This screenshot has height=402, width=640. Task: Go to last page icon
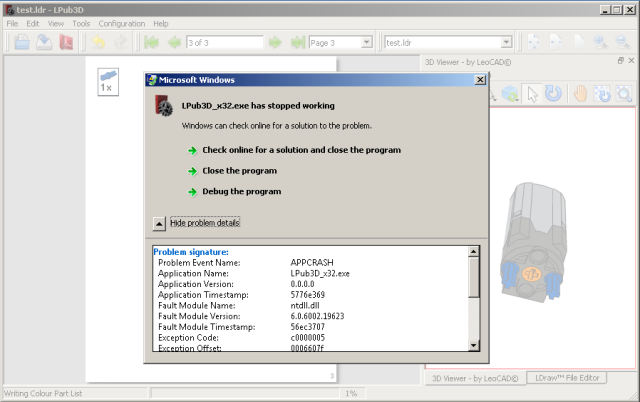pos(298,42)
